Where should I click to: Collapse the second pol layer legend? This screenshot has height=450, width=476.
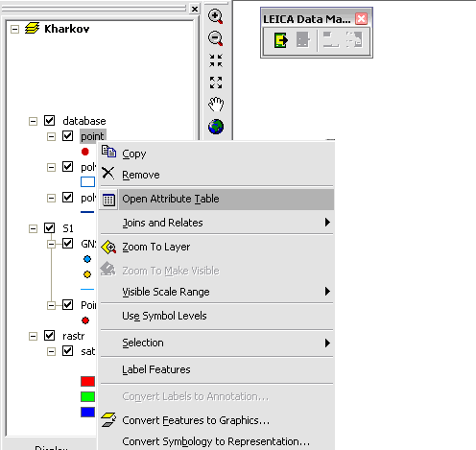(51, 198)
